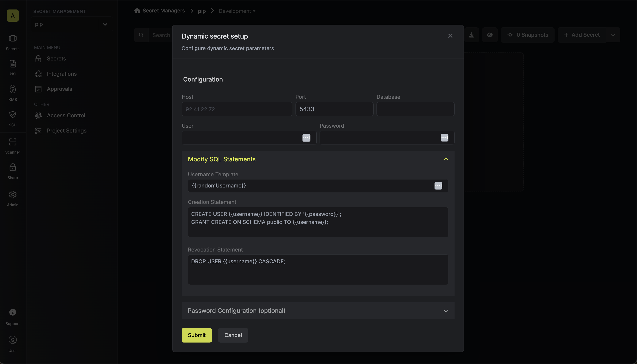Click the Add Secret button
This screenshot has height=364, width=637.
582,35
